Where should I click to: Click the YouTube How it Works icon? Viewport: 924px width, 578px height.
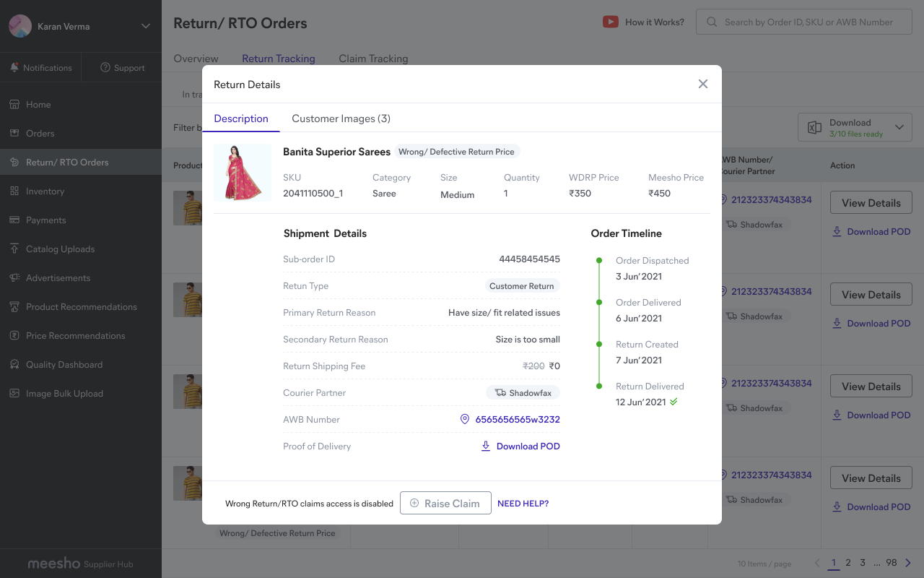tap(611, 22)
